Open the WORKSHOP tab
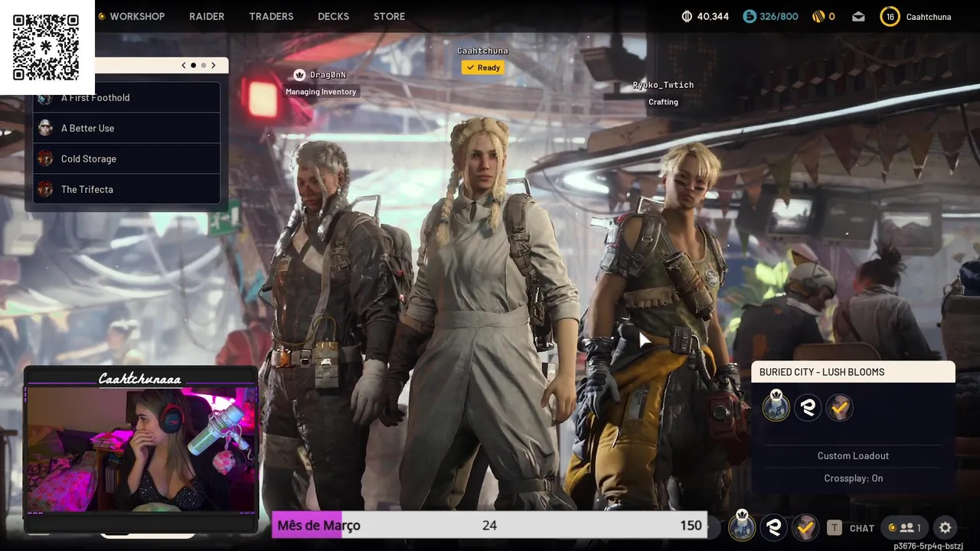 [x=137, y=16]
